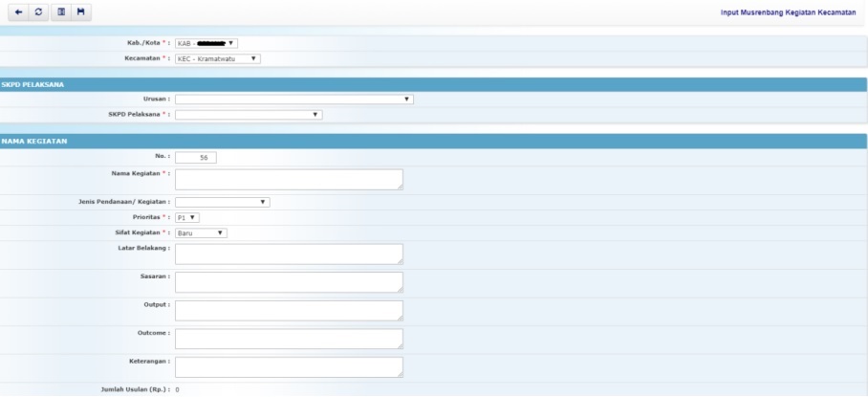Select the Prioritas P1 dropdown
868x397 pixels.
pos(186,217)
